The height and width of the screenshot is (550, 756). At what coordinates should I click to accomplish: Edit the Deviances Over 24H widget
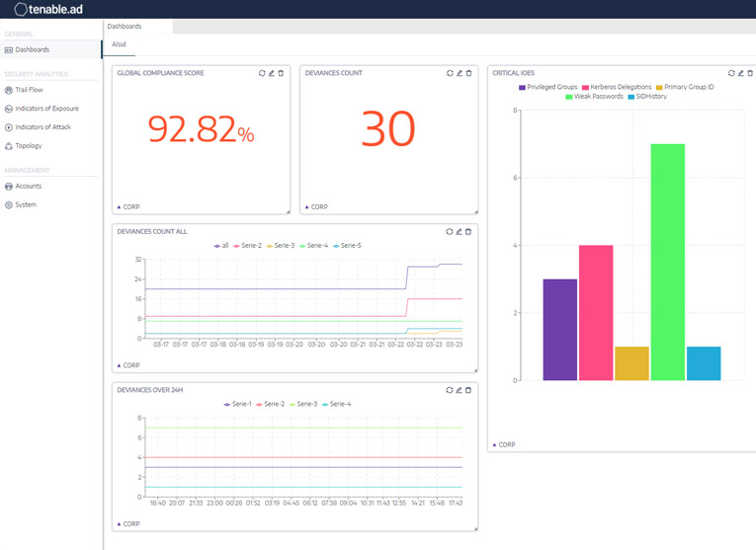pyautogui.click(x=459, y=390)
